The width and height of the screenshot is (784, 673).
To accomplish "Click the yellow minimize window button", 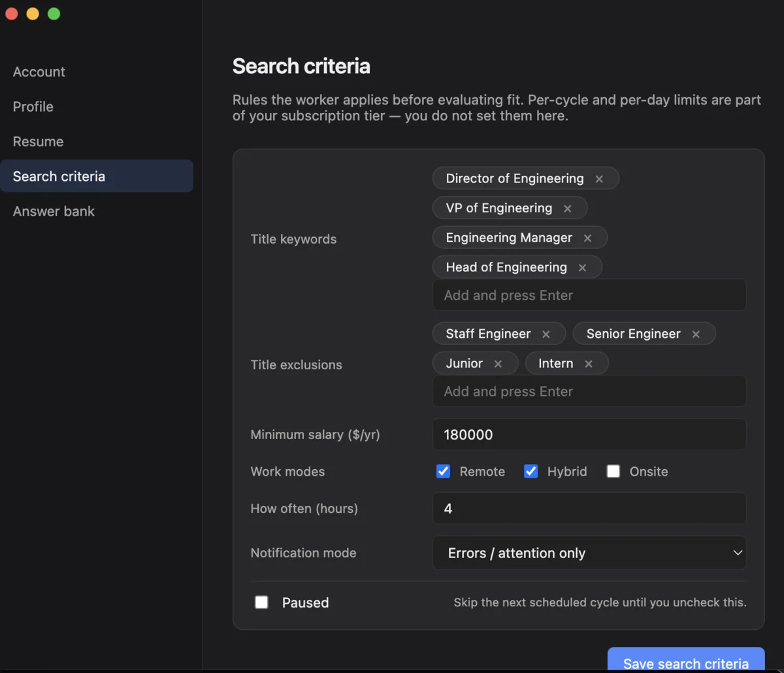I will click(x=33, y=14).
